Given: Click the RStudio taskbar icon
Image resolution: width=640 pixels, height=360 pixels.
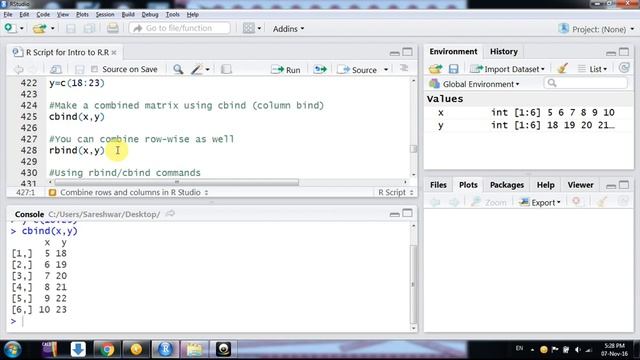Looking at the screenshot, I should (x=165, y=349).
